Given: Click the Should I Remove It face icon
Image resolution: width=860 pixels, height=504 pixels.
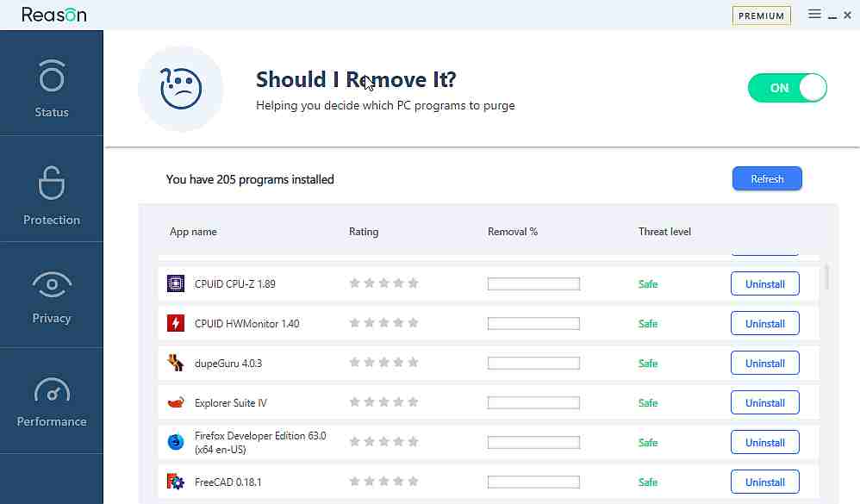Looking at the screenshot, I should click(x=180, y=88).
